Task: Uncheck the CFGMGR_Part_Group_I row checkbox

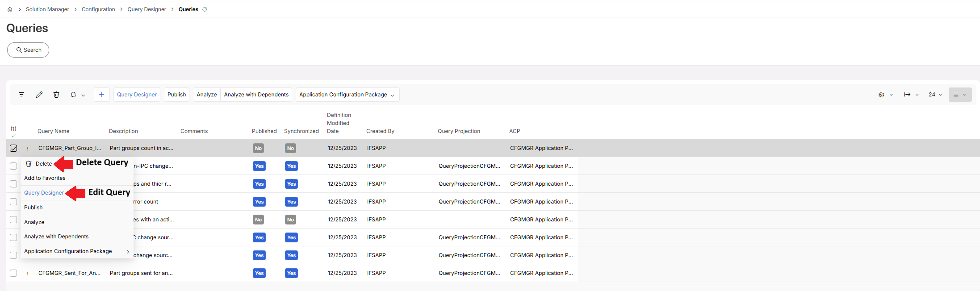Action: [x=13, y=148]
